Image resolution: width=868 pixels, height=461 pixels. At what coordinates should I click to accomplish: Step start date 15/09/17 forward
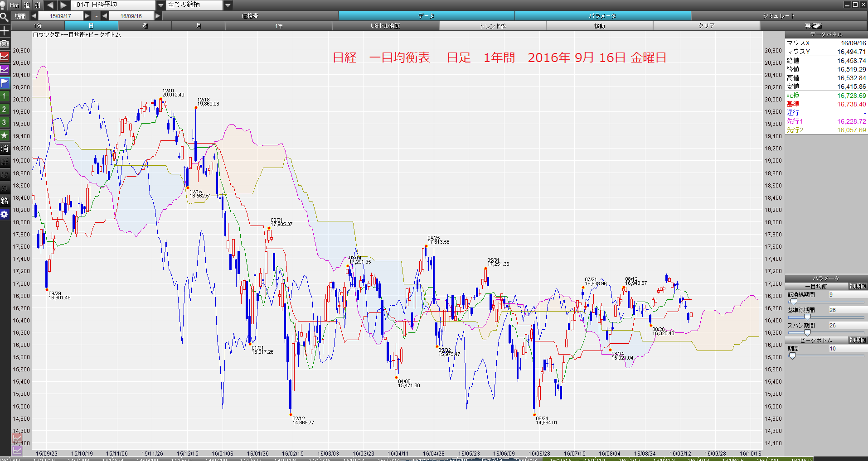87,16
